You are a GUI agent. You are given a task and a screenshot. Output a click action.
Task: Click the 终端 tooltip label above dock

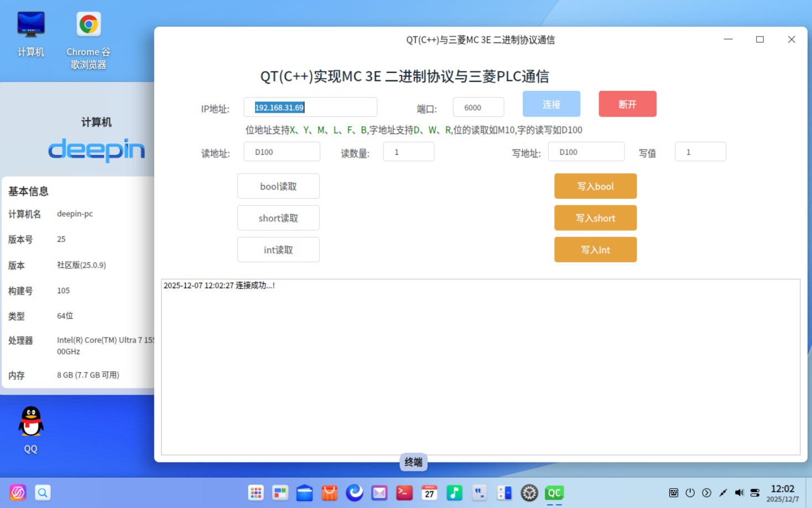(x=413, y=462)
